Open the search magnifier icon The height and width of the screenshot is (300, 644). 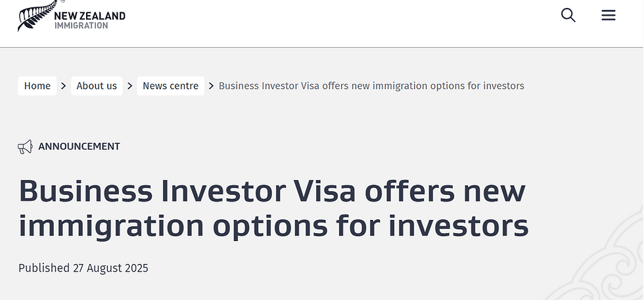(x=568, y=15)
